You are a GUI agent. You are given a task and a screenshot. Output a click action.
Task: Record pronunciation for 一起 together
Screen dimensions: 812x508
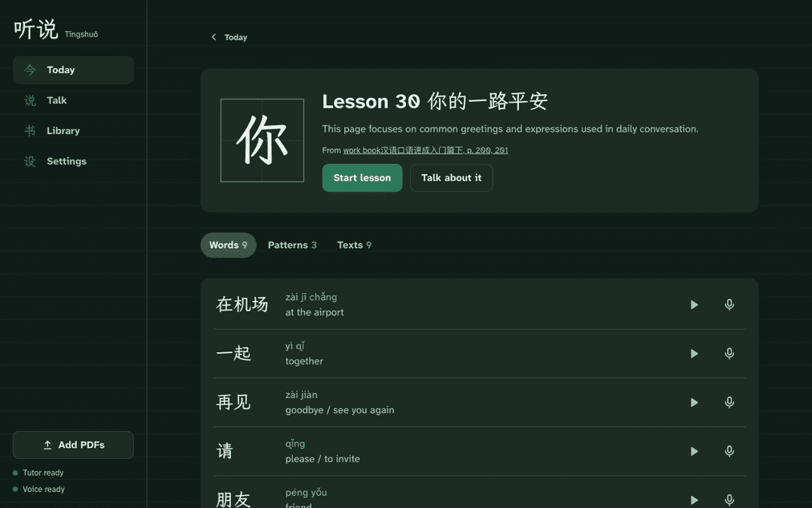coord(729,354)
